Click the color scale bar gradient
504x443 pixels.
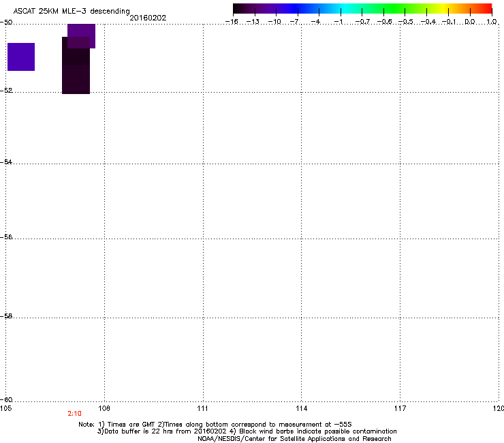362,9
